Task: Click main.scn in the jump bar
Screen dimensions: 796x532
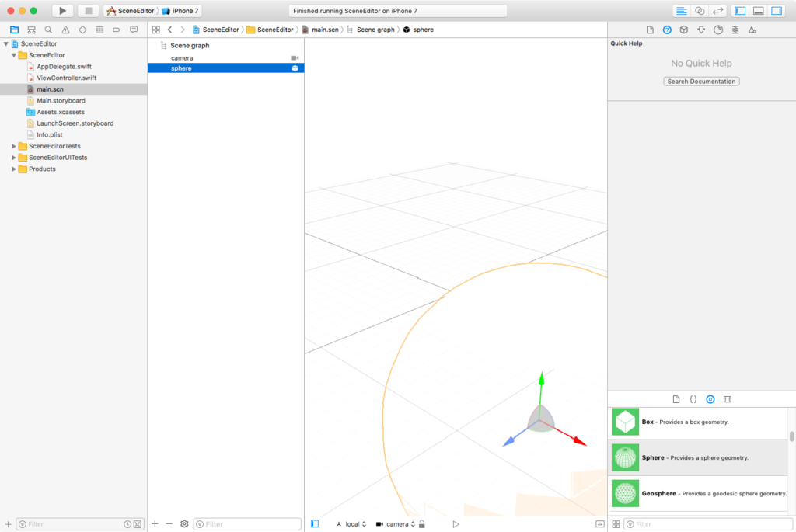Action: tap(320, 30)
